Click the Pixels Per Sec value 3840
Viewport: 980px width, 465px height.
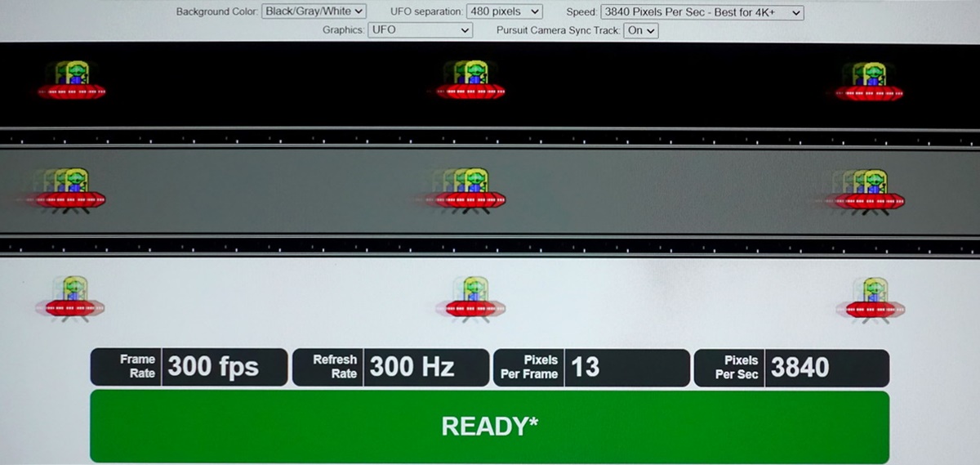click(800, 368)
